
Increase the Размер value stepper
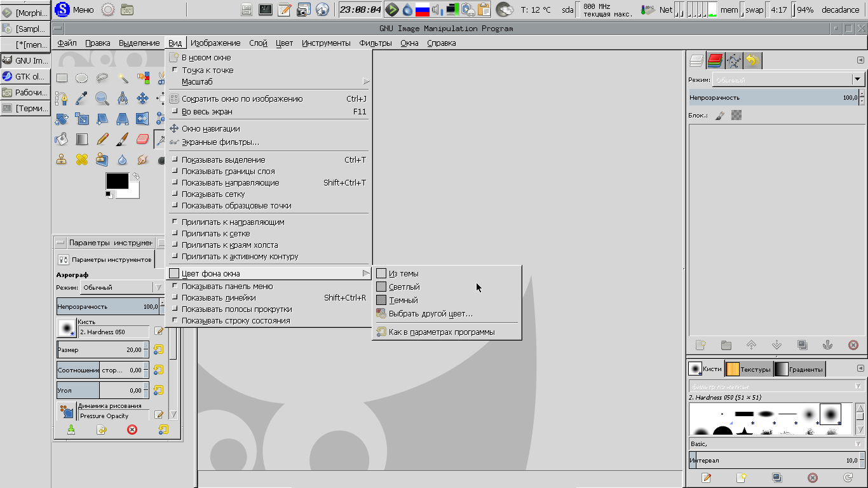pos(146,346)
